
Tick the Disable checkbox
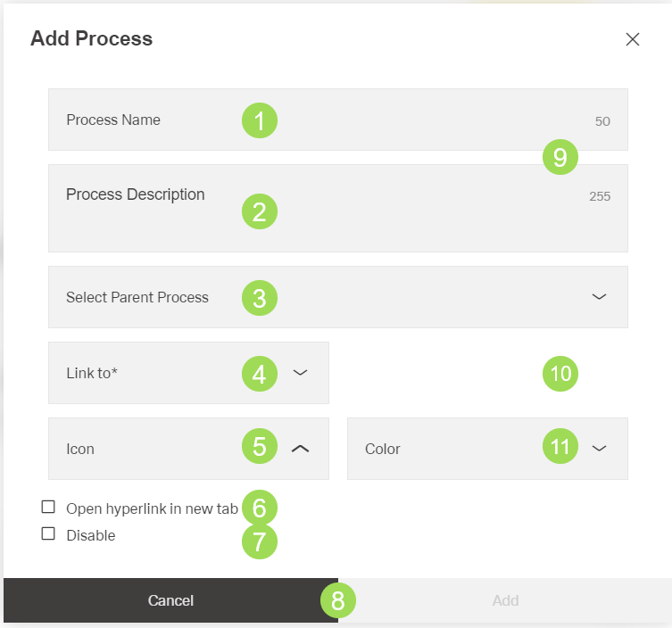tap(48, 534)
